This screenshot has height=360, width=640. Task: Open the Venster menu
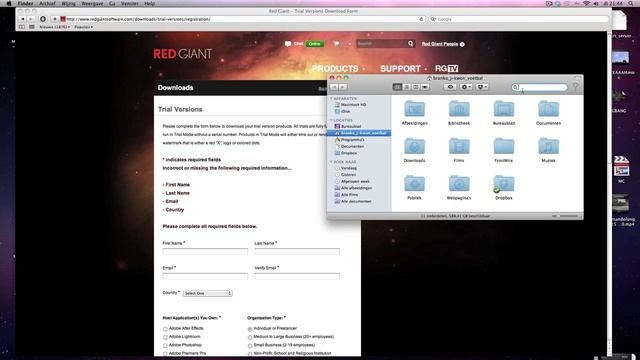pos(130,3)
